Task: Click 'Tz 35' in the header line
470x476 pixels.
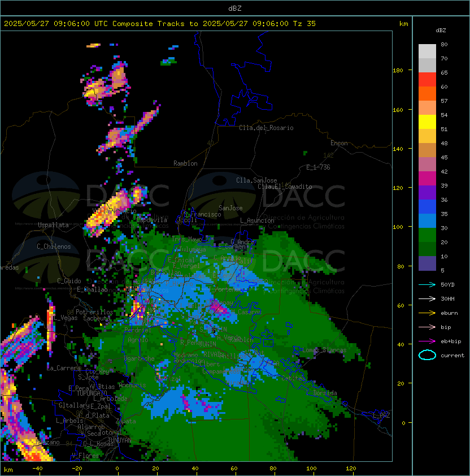Action: point(304,24)
